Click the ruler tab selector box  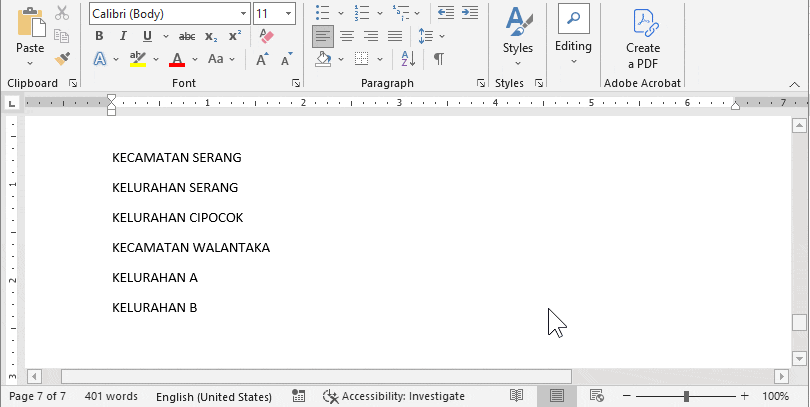tap(12, 104)
